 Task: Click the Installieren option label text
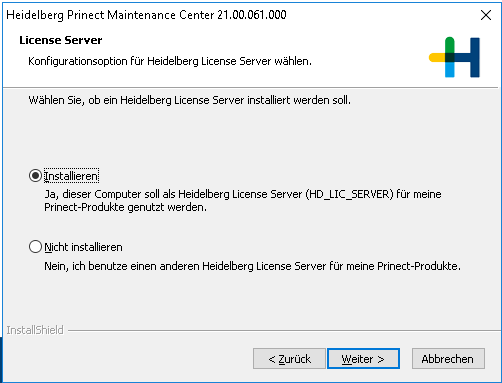[71, 176]
